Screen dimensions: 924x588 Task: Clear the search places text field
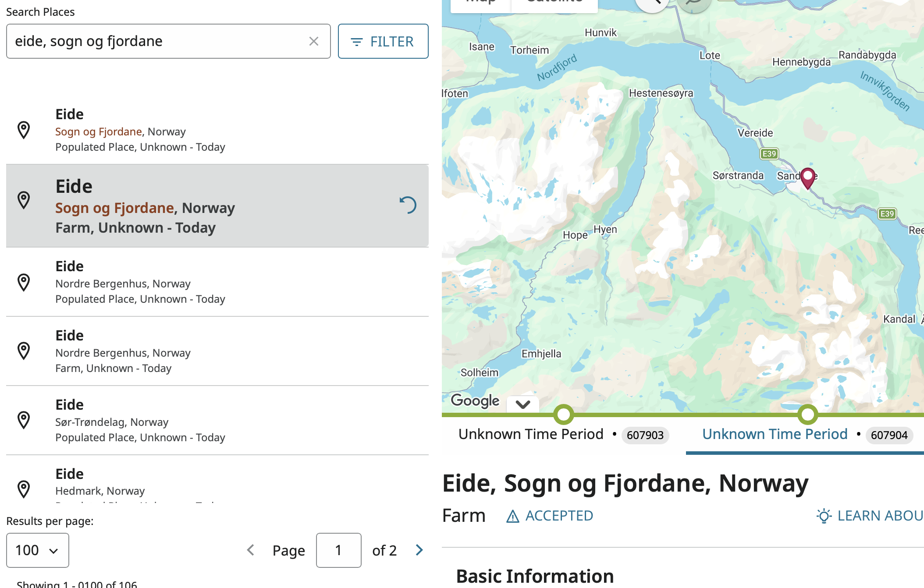point(313,41)
